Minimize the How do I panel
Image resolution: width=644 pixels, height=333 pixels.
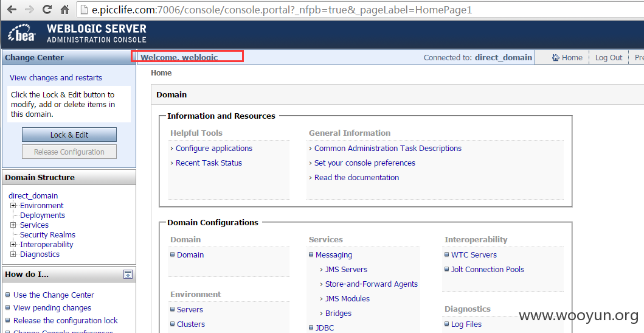[x=128, y=274]
